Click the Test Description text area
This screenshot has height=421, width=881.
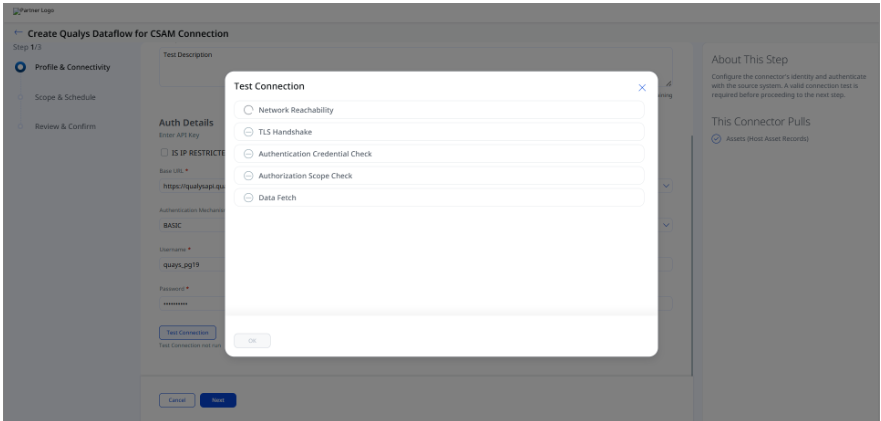416,67
